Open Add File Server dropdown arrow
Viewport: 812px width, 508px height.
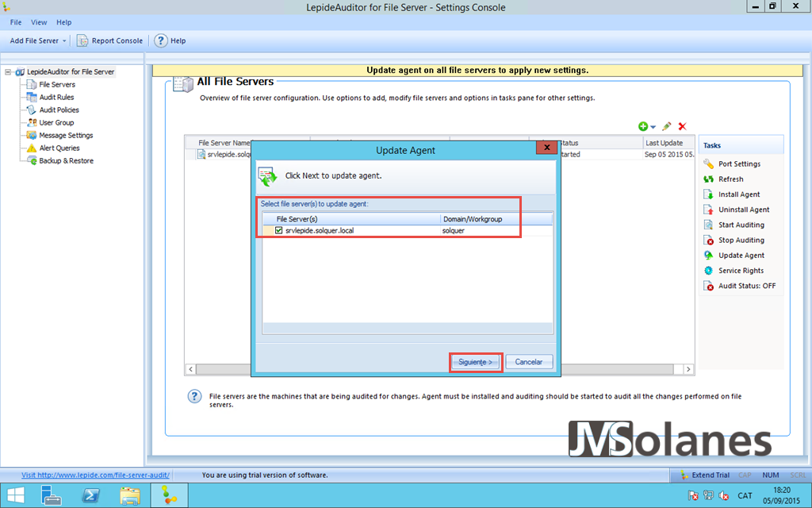click(65, 41)
